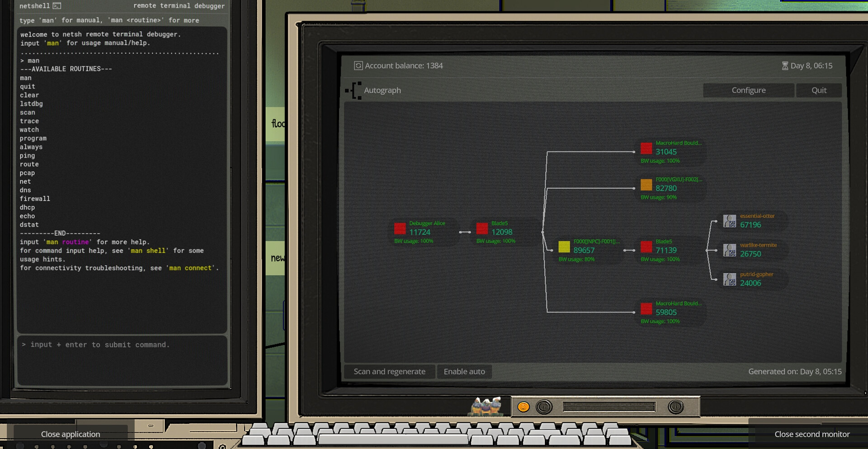This screenshot has height=449, width=868.
Task: Turn the left monitor dial knob
Action: [x=544, y=407]
